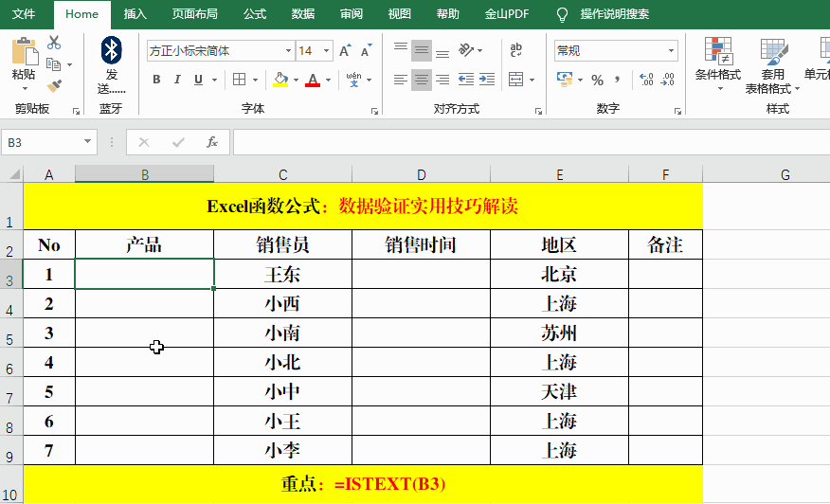
Task: Click into the formula bar
Action: [x=532, y=142]
